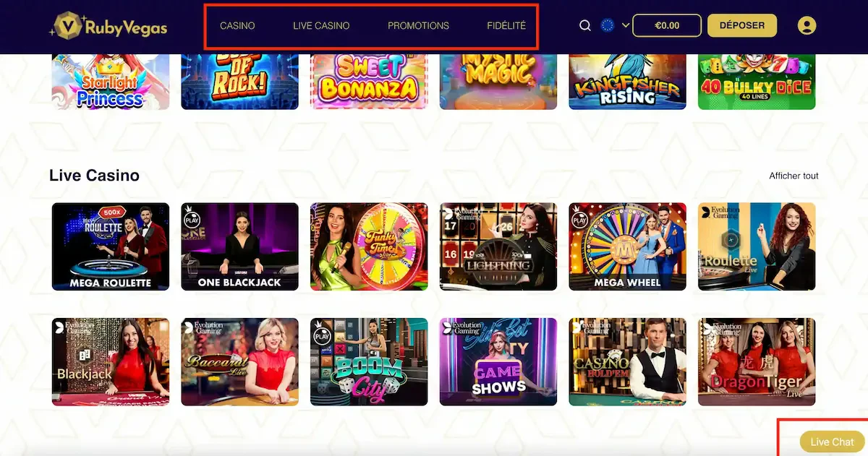Open the Funky Time game thumbnail

point(369,246)
